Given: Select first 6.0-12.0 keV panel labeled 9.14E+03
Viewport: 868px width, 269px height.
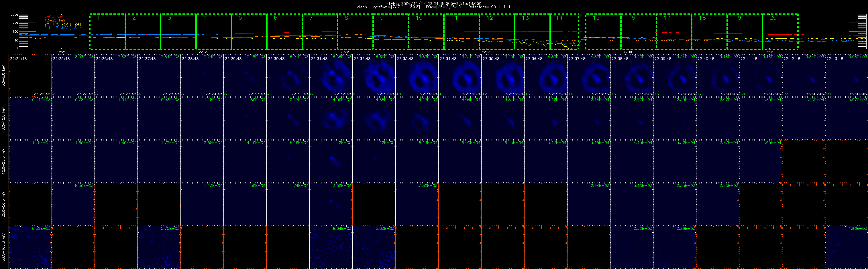Looking at the screenshot, I should [30, 118].
